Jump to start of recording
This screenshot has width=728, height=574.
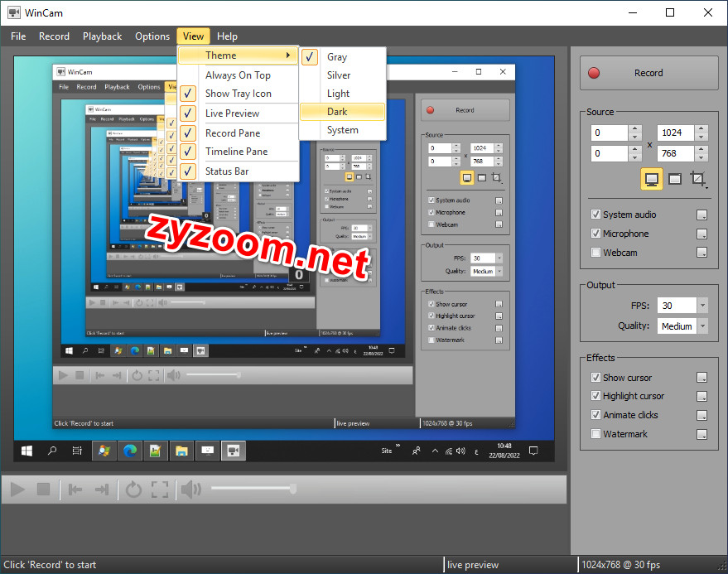pos(75,489)
